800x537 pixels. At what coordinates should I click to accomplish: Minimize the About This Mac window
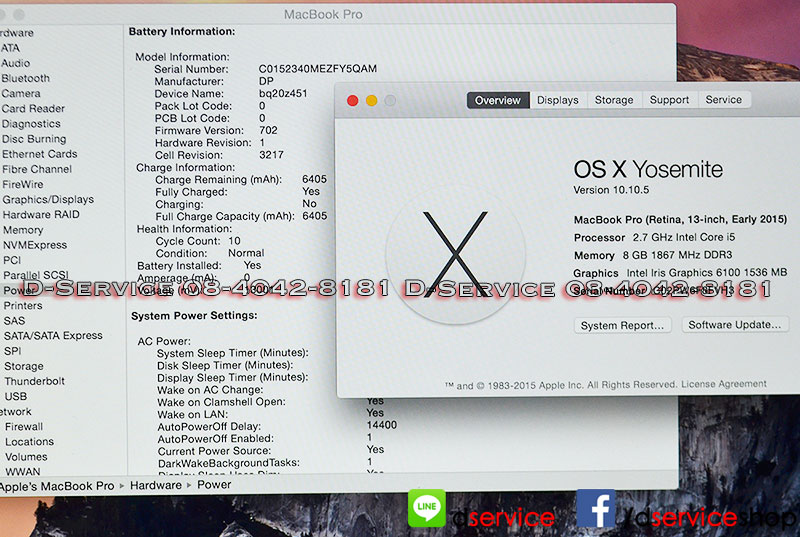point(371,100)
